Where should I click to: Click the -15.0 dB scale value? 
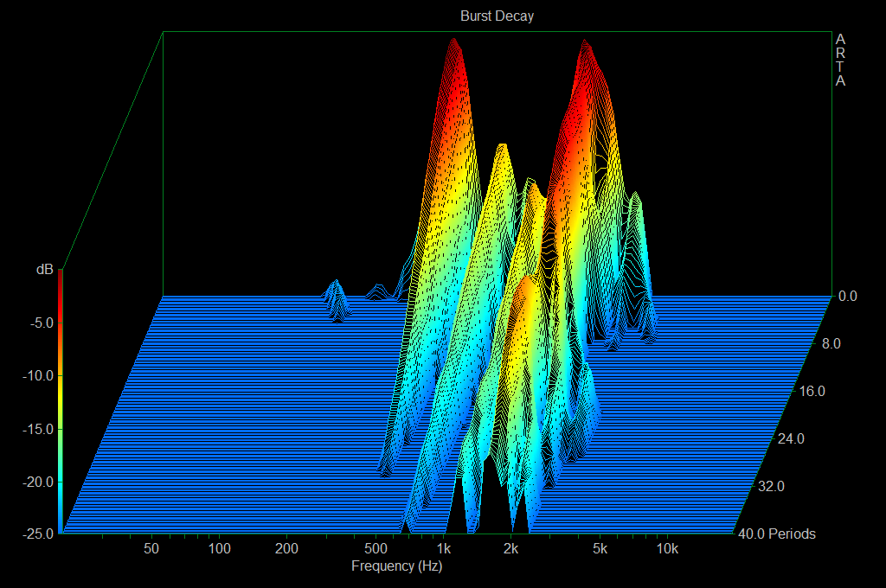coord(38,429)
